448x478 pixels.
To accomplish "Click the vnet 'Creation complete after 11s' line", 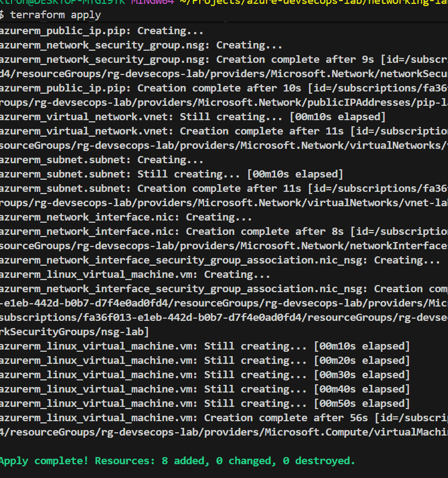I will pos(221,131).
